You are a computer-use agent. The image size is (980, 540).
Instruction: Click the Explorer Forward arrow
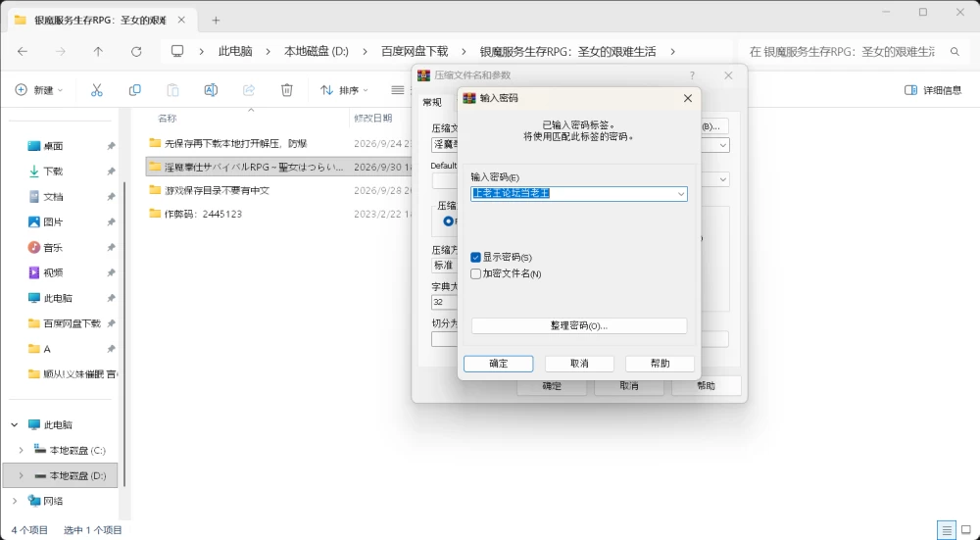pyautogui.click(x=60, y=51)
